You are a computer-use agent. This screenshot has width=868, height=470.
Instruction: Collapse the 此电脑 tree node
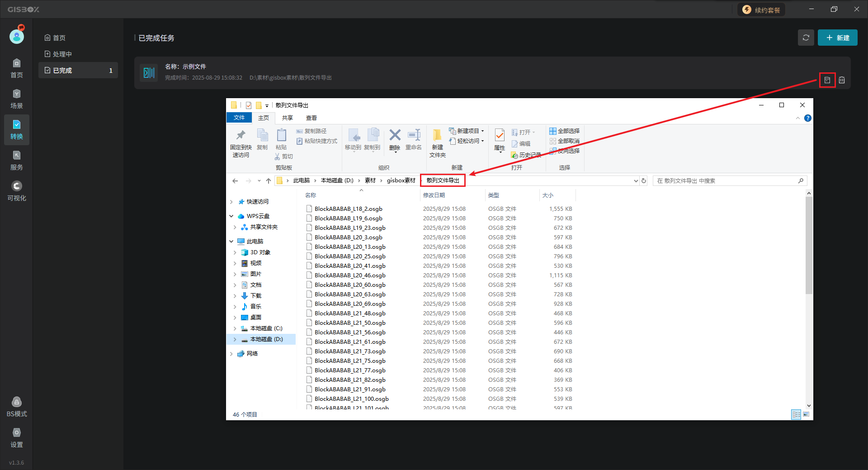[231, 242]
